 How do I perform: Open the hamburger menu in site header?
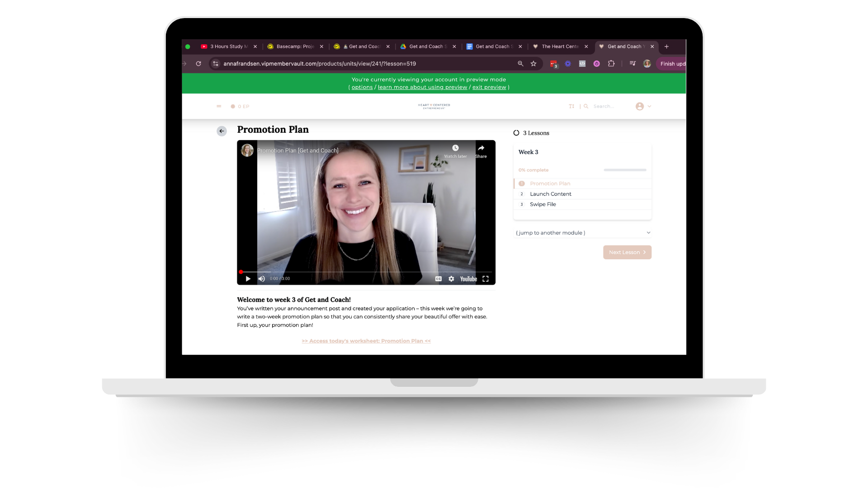(219, 106)
